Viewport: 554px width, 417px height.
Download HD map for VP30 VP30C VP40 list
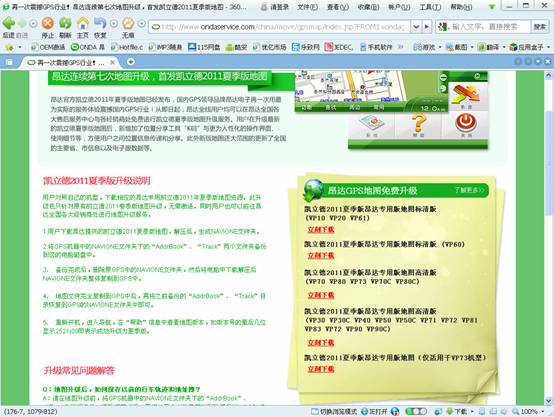(321, 342)
